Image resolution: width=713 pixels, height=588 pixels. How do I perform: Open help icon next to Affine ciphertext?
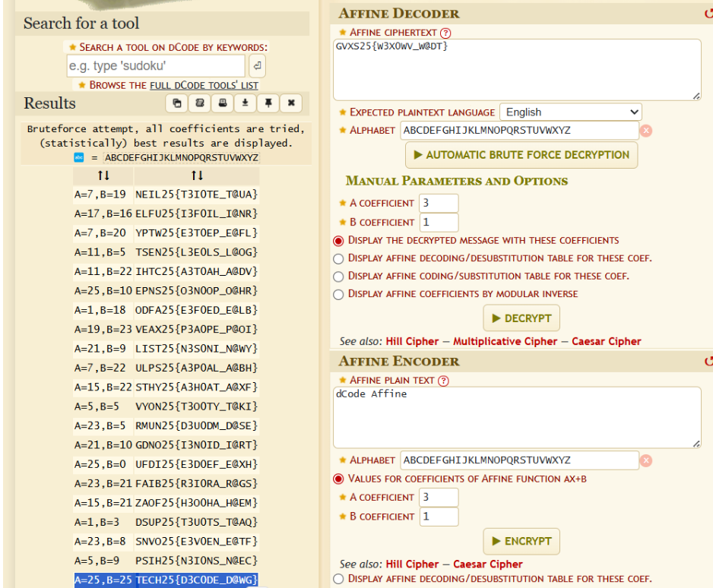tap(445, 33)
